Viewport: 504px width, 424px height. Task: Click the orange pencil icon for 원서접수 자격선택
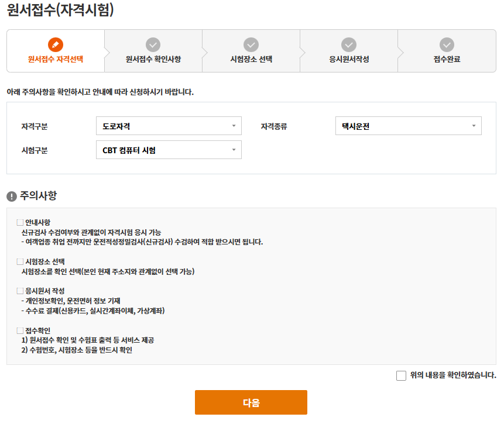click(55, 44)
